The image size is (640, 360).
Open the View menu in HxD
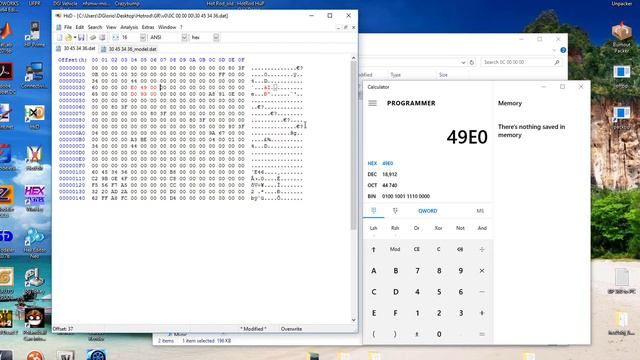coord(111,27)
